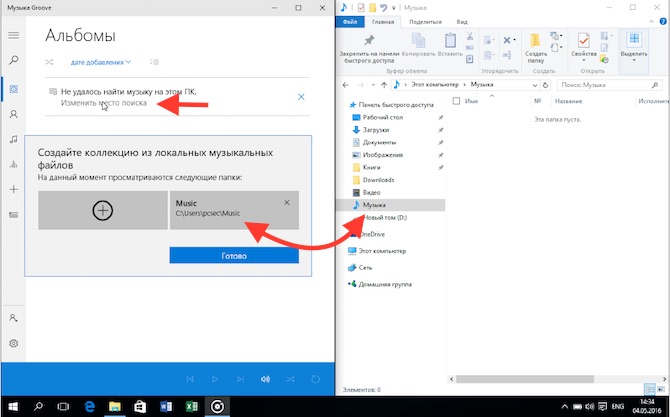
Task: Remove the Music folder tile
Action: pyautogui.click(x=287, y=203)
